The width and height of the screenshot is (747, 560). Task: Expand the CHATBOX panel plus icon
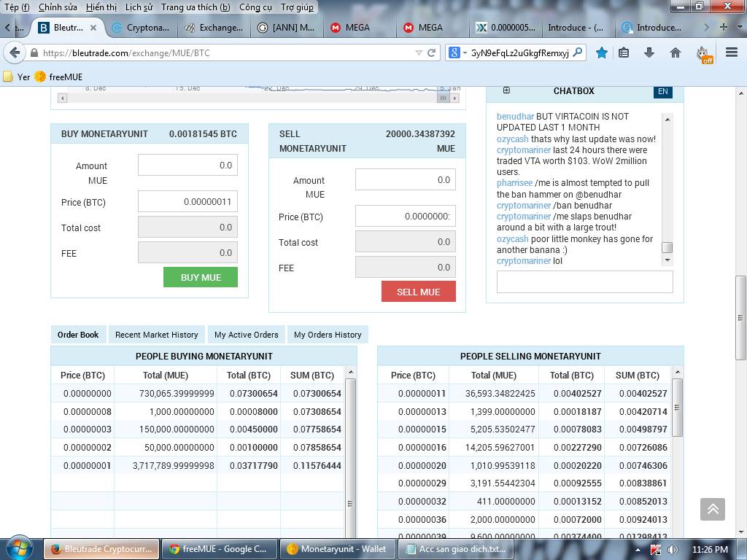point(506,90)
